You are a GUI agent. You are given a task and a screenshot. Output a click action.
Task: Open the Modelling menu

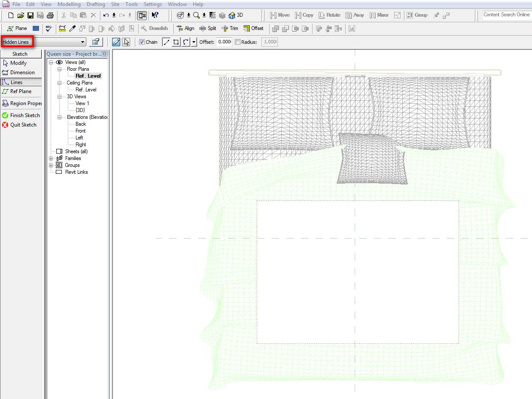coord(69,4)
